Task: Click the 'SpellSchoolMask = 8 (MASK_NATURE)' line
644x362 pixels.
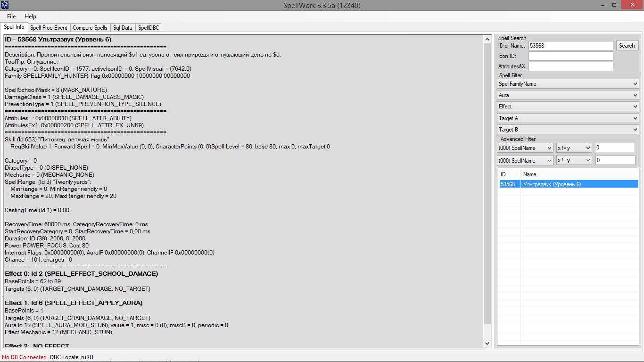Action: point(56,90)
